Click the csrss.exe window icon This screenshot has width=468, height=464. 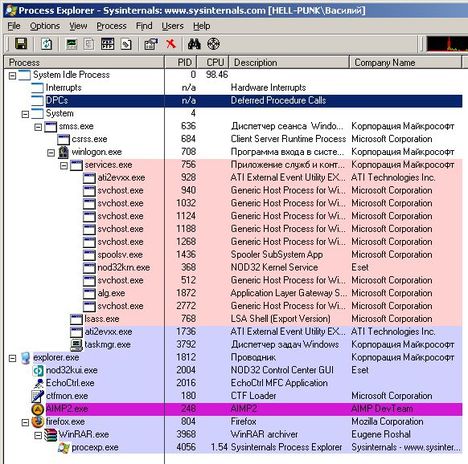63,139
